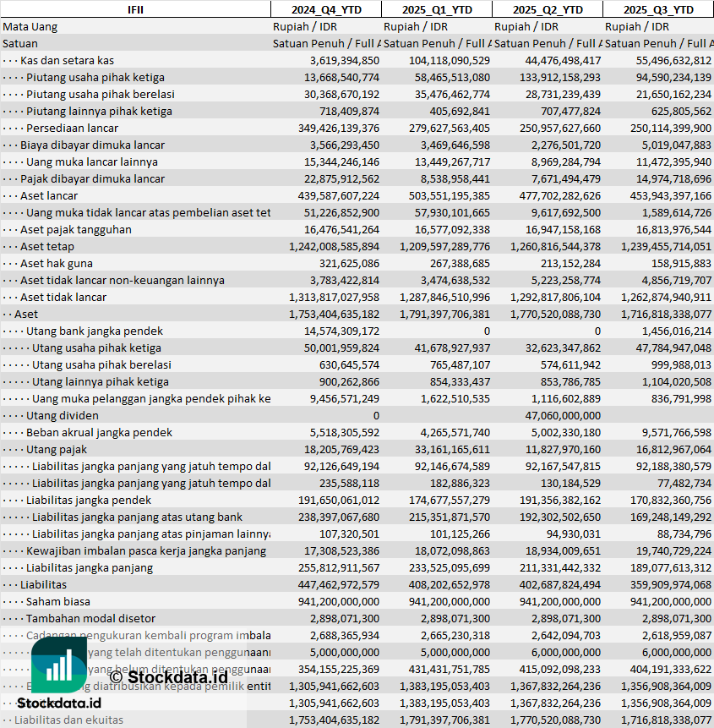The image size is (714, 728).
Task: Click Aset tidak lancar non-keuangan lainnya label
Action: pyautogui.click(x=122, y=281)
